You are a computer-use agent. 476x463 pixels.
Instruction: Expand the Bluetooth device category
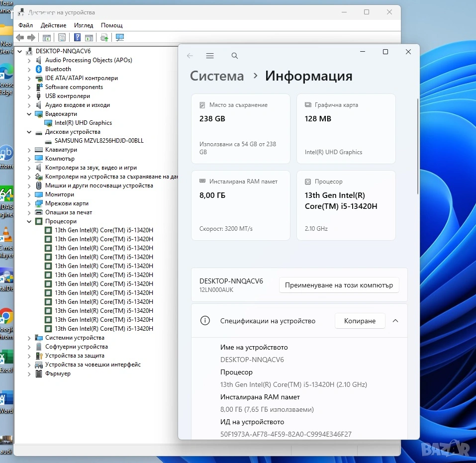click(x=29, y=69)
